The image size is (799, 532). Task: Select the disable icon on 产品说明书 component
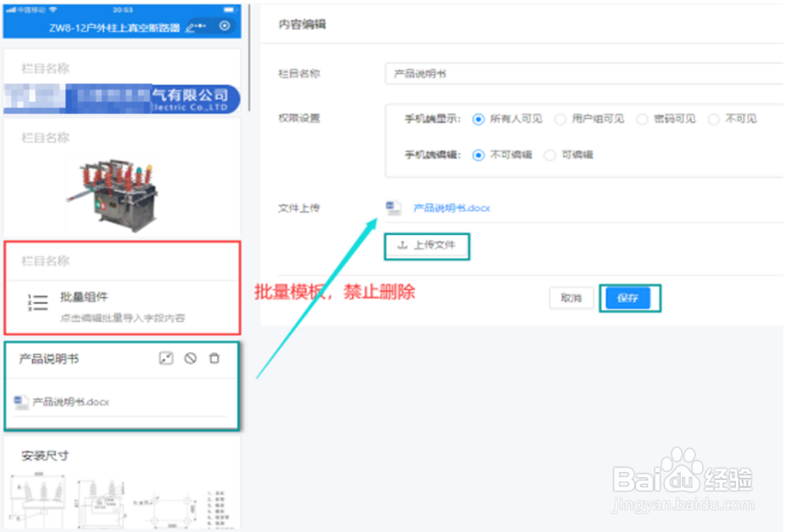191,359
